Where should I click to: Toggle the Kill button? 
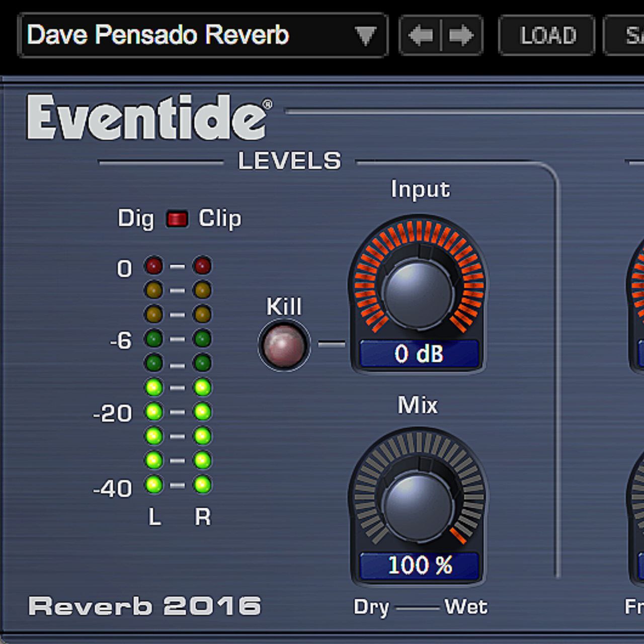pyautogui.click(x=284, y=346)
